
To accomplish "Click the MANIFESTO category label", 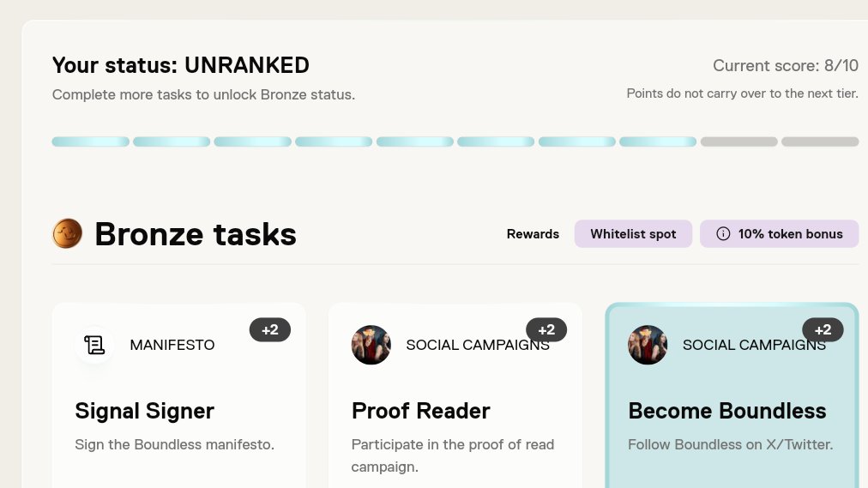I will [172, 345].
